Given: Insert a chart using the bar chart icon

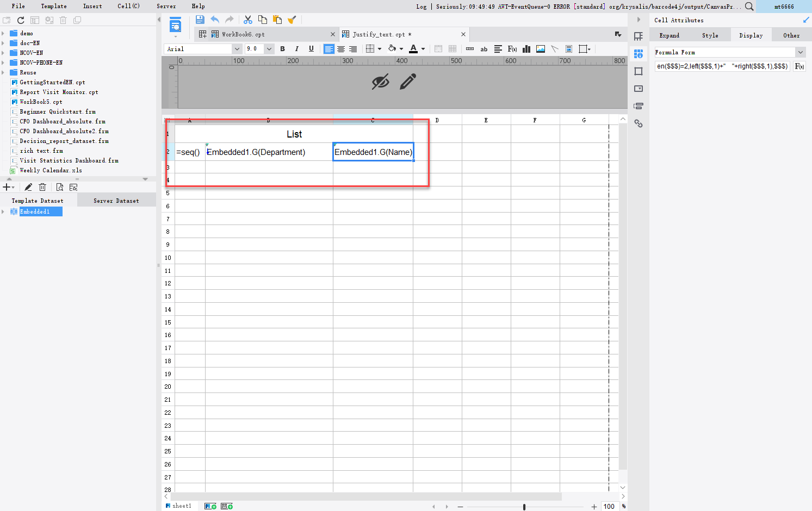Looking at the screenshot, I should tap(526, 49).
